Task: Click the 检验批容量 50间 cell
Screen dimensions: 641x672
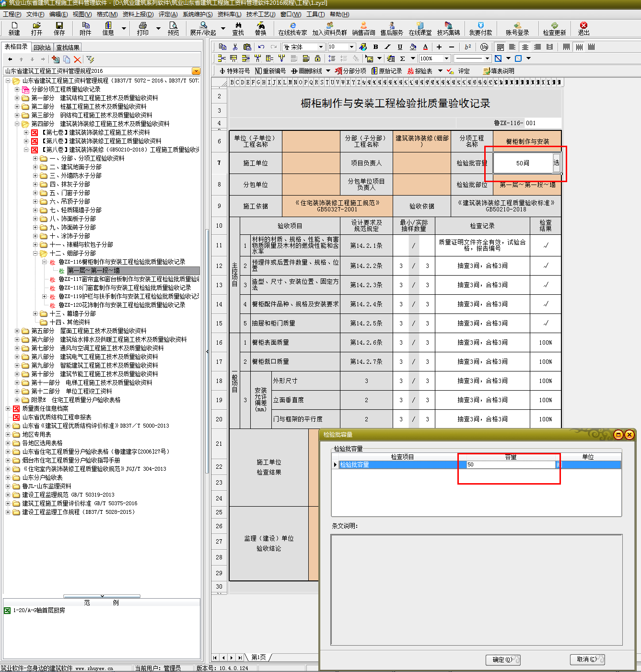Action: 523,163
